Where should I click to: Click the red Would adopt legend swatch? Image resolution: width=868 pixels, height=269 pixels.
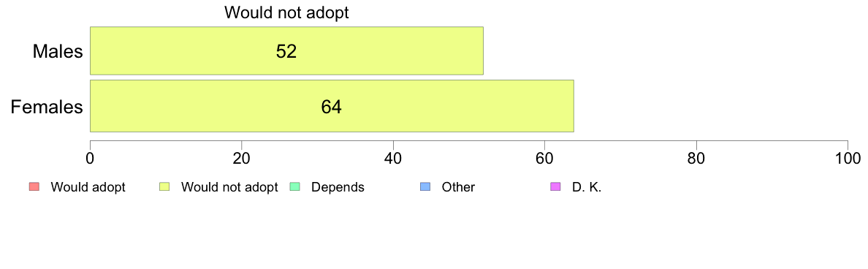pos(33,187)
